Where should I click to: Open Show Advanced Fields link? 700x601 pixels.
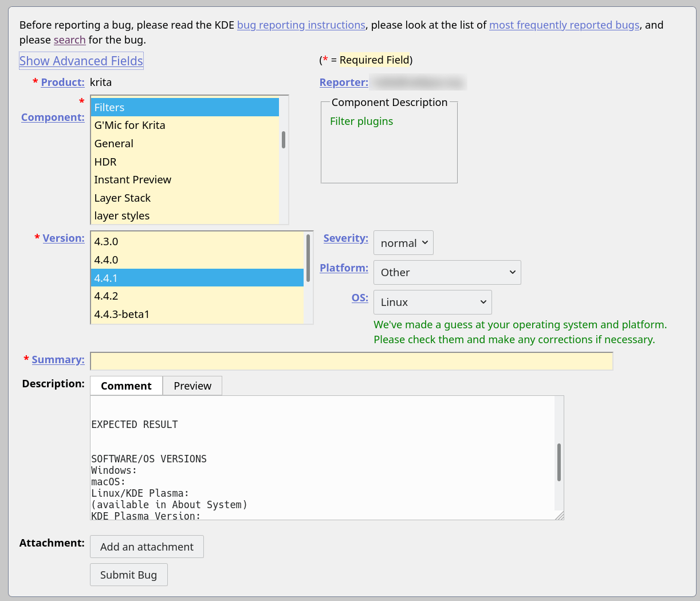tap(81, 61)
